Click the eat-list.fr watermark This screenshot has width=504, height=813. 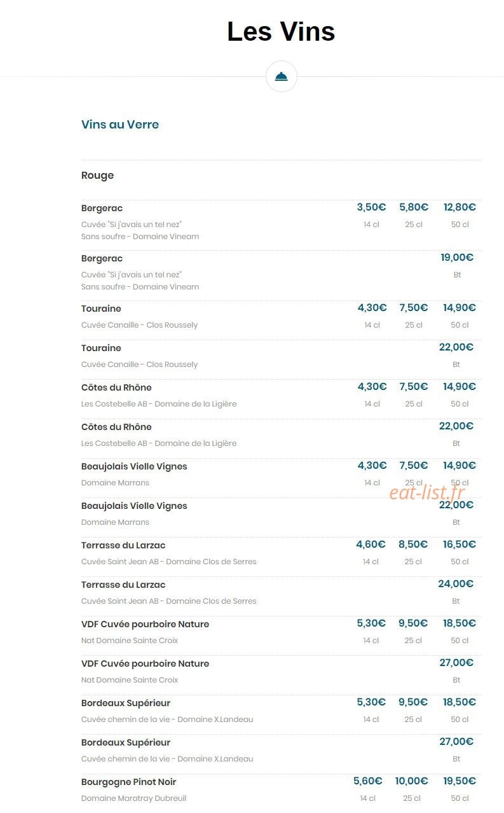pos(426,492)
